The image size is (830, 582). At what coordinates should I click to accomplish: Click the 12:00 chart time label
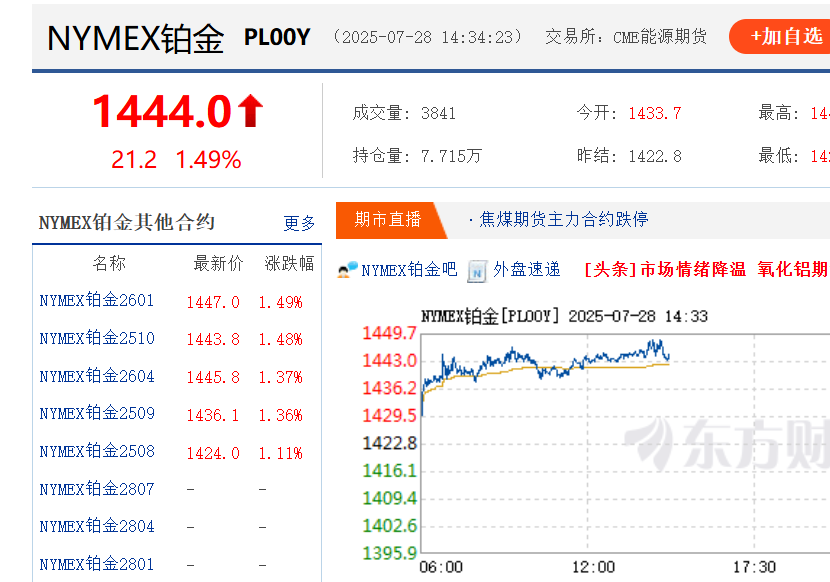pyautogui.click(x=593, y=568)
